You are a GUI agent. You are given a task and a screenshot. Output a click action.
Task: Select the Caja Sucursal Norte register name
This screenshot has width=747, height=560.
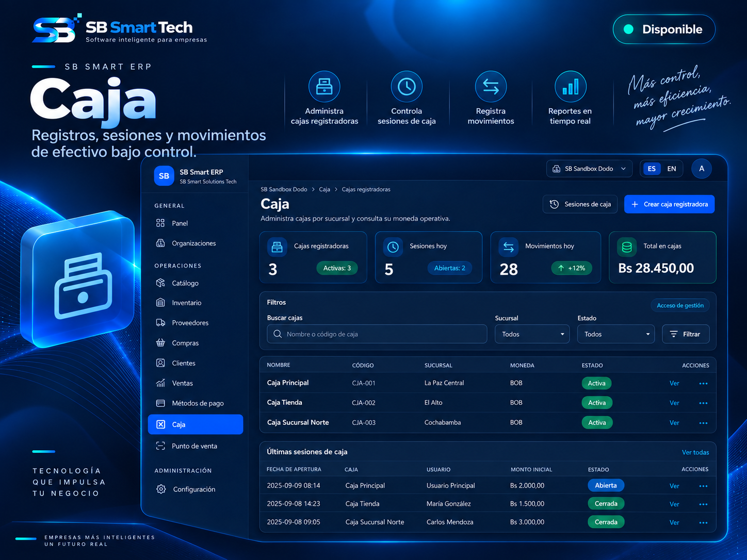point(298,422)
